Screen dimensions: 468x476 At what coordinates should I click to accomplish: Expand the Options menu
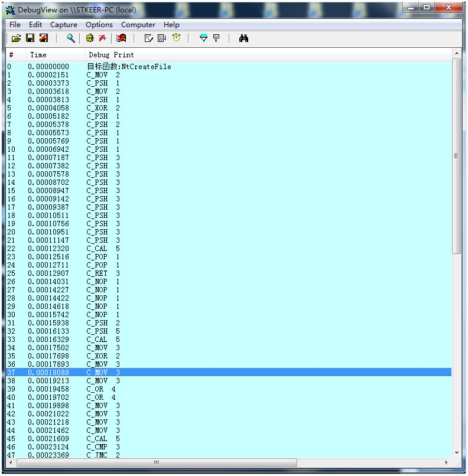(99, 25)
